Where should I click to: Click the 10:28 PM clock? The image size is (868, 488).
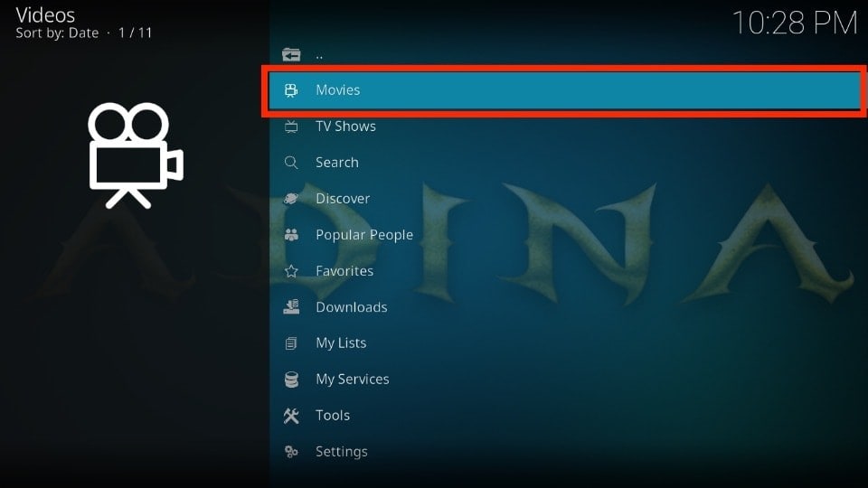coord(795,23)
